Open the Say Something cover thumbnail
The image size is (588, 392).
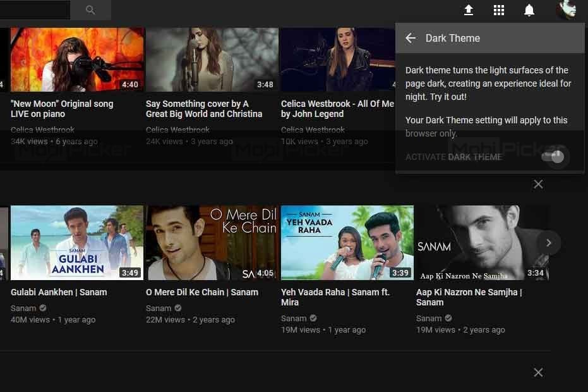[212, 59]
